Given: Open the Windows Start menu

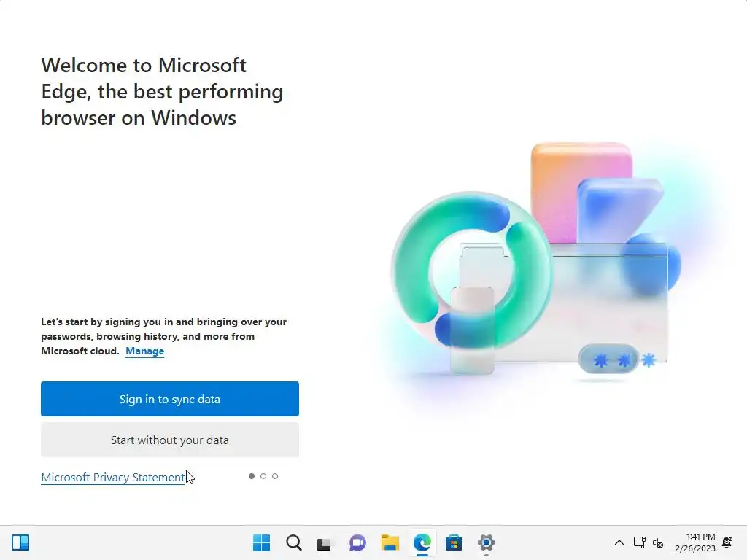Looking at the screenshot, I should [261, 542].
